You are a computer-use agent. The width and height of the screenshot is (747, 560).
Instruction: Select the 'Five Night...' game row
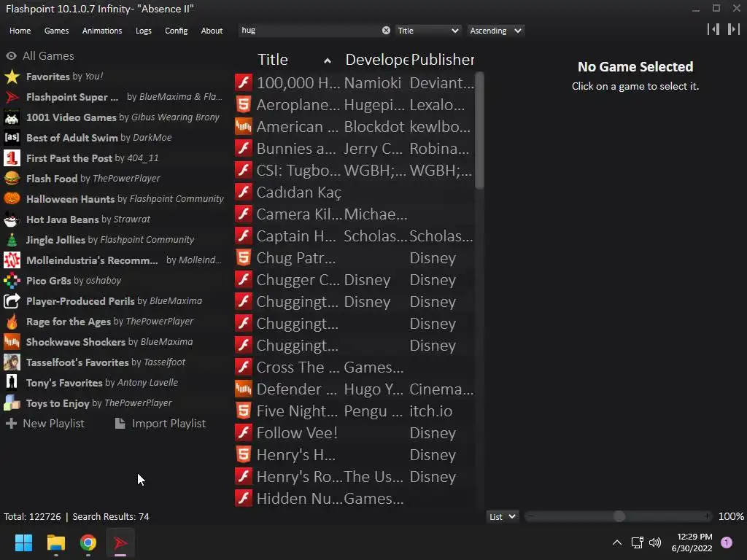click(355, 411)
